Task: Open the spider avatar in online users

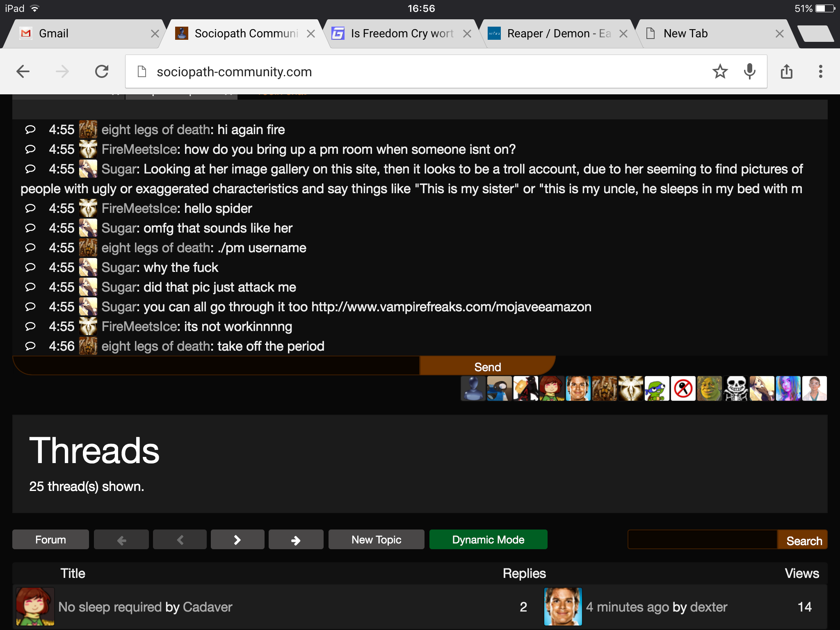Action: pyautogui.click(x=604, y=388)
